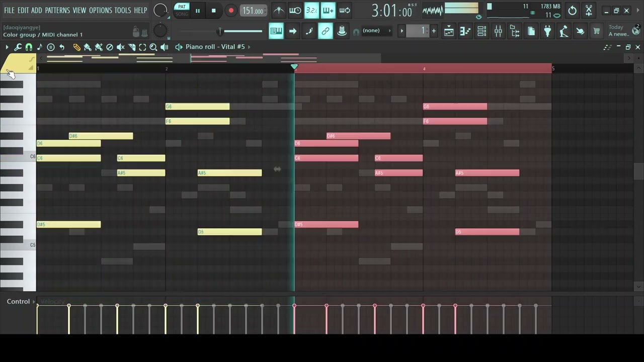Image resolution: width=644 pixels, height=362 pixels.
Task: Click the Playback scrub speaker tool
Action: tap(165, 47)
